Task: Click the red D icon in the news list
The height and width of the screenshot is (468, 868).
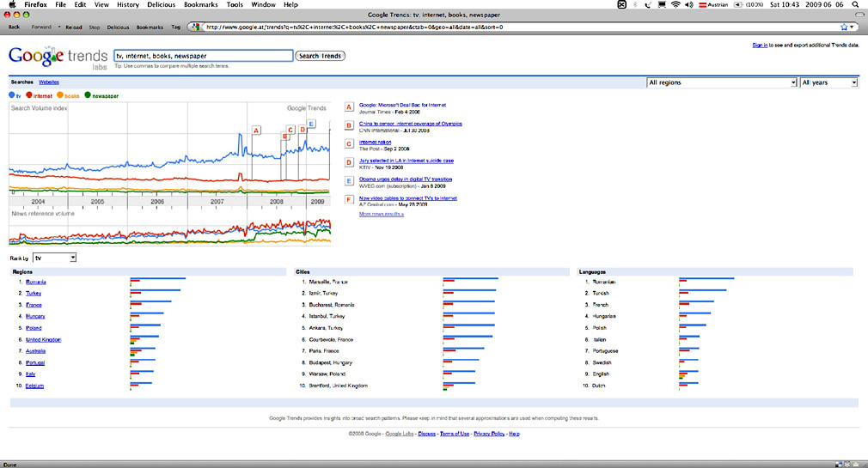Action: tap(349, 162)
